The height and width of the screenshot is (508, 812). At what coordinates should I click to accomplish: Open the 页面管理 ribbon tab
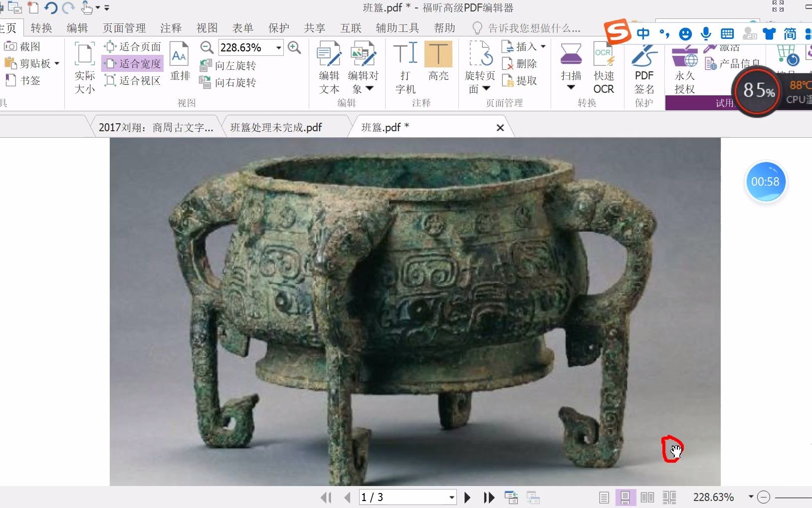[124, 28]
